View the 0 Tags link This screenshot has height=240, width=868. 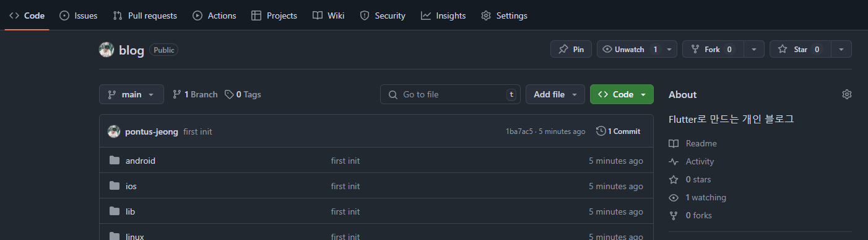click(x=243, y=94)
